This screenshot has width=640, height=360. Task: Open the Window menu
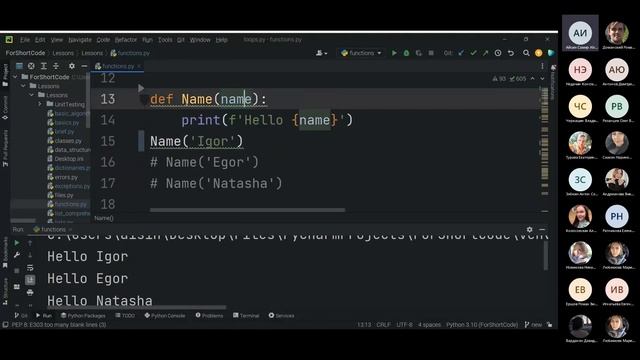200,40
